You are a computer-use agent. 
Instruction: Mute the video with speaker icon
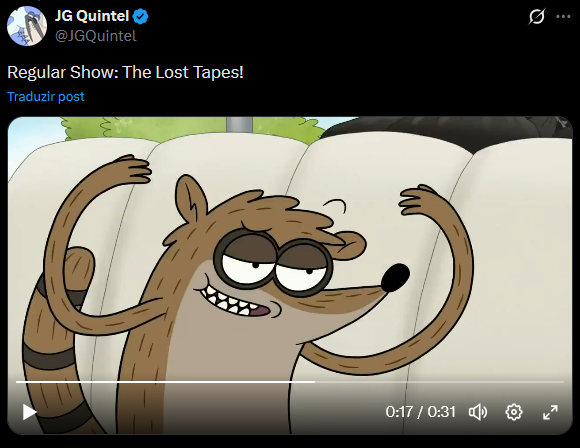point(478,412)
